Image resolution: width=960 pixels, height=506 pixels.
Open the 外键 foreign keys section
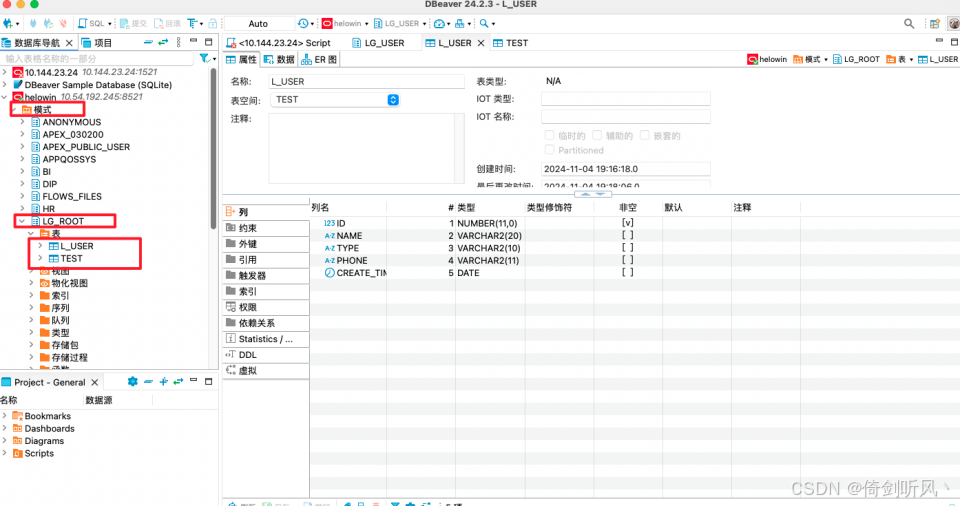tap(266, 244)
